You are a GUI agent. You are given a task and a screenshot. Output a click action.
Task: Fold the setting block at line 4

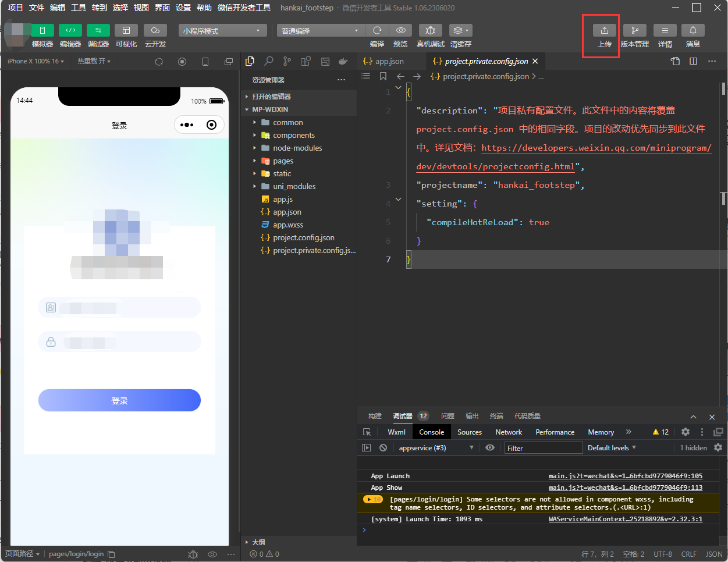399,200
